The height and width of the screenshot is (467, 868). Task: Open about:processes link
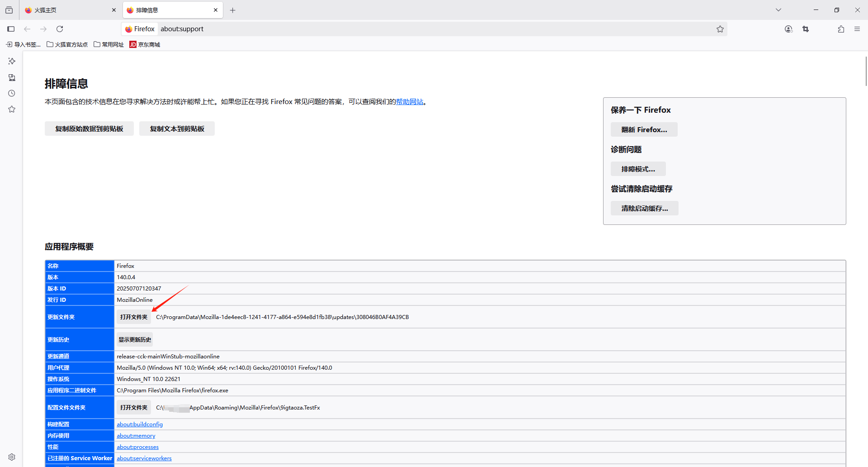click(x=138, y=447)
